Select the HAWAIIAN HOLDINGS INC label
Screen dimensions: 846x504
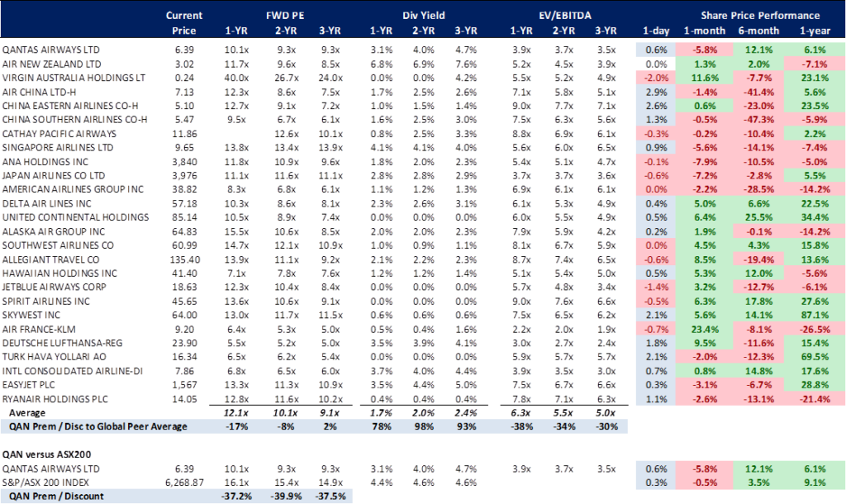point(59,273)
